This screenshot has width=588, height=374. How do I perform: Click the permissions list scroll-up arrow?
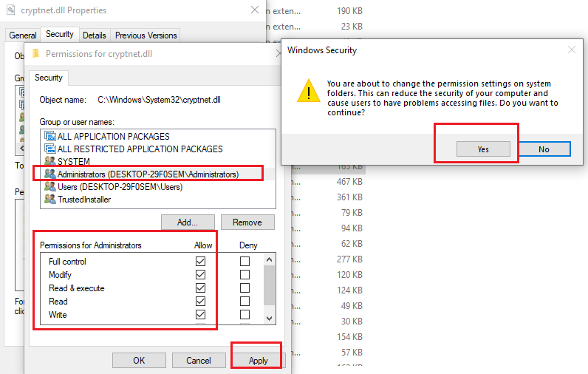click(269, 259)
